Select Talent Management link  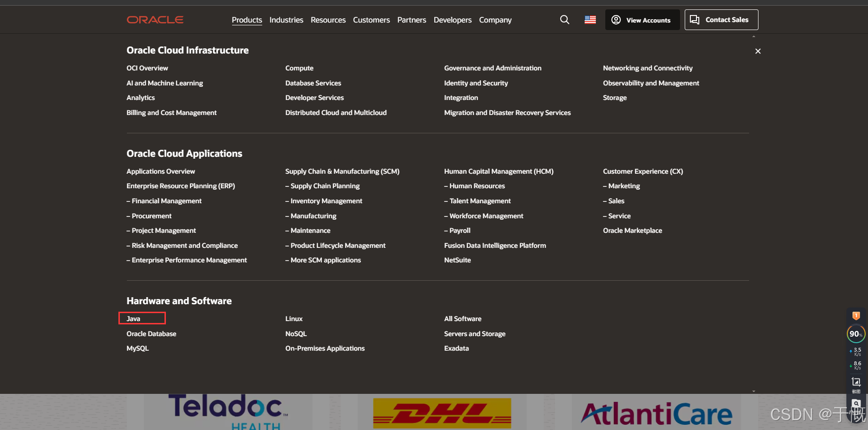[477, 201]
